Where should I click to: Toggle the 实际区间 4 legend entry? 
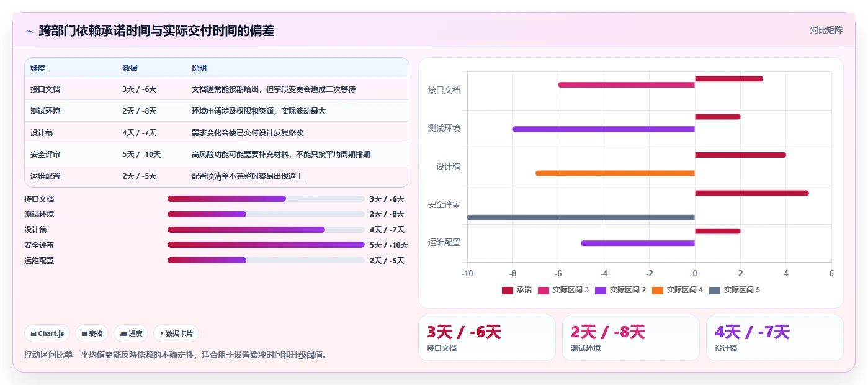[677, 290]
